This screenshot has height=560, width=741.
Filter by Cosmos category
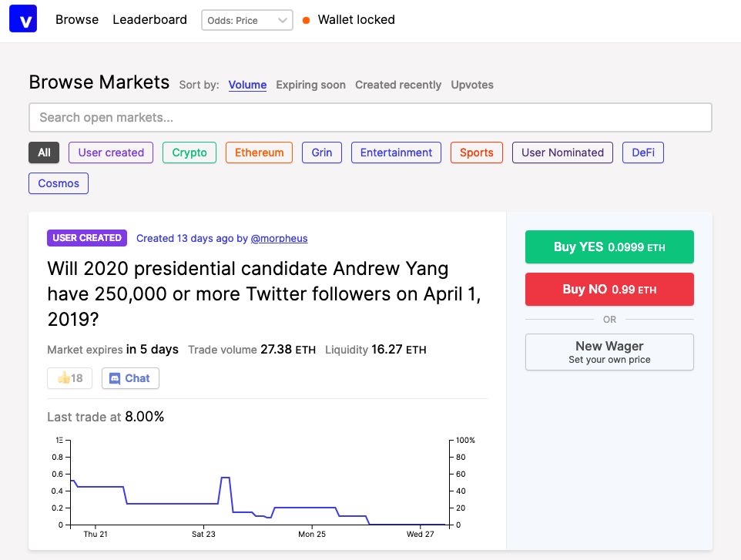click(59, 183)
